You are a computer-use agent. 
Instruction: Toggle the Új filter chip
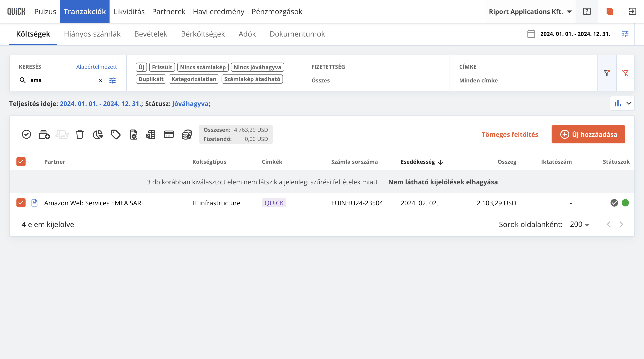coord(141,67)
